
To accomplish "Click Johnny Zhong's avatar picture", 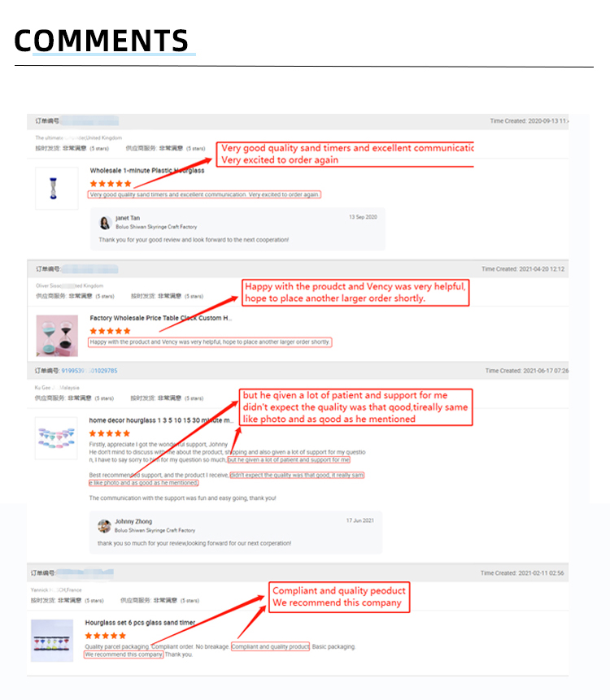I will click(x=104, y=526).
